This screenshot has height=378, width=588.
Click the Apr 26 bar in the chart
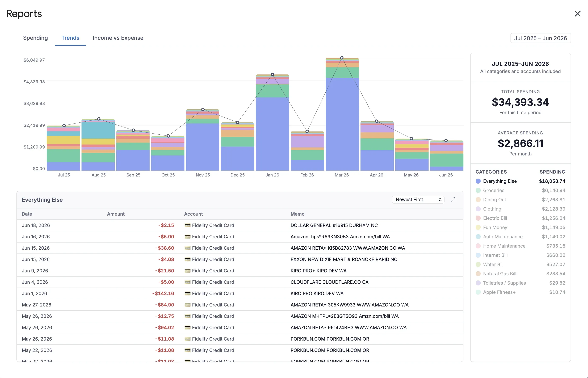(x=377, y=146)
